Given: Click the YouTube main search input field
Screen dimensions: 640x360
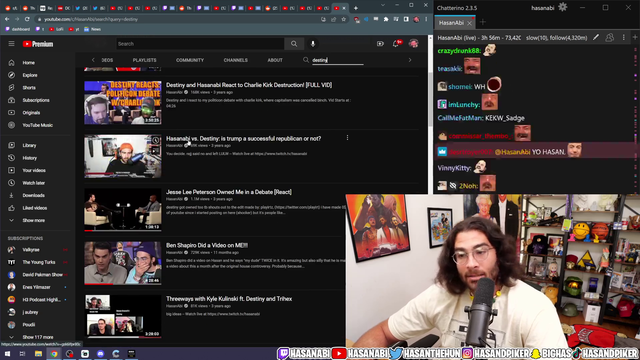Looking at the screenshot, I should tap(200, 44).
